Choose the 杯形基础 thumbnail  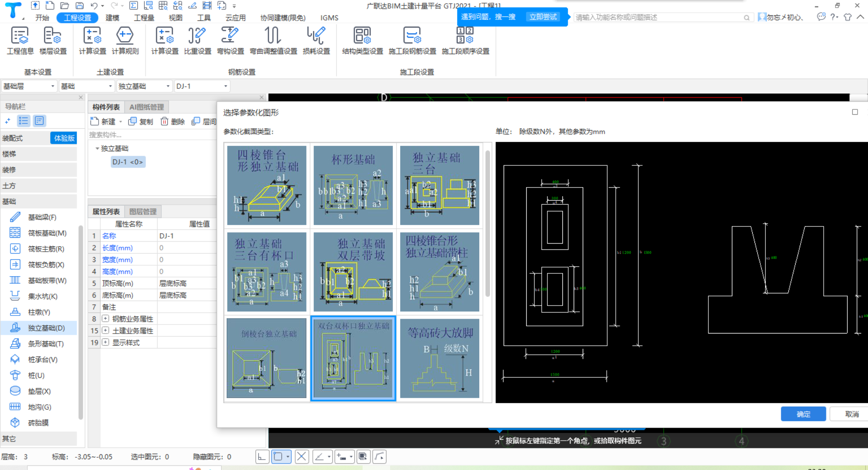pyautogui.click(x=353, y=185)
